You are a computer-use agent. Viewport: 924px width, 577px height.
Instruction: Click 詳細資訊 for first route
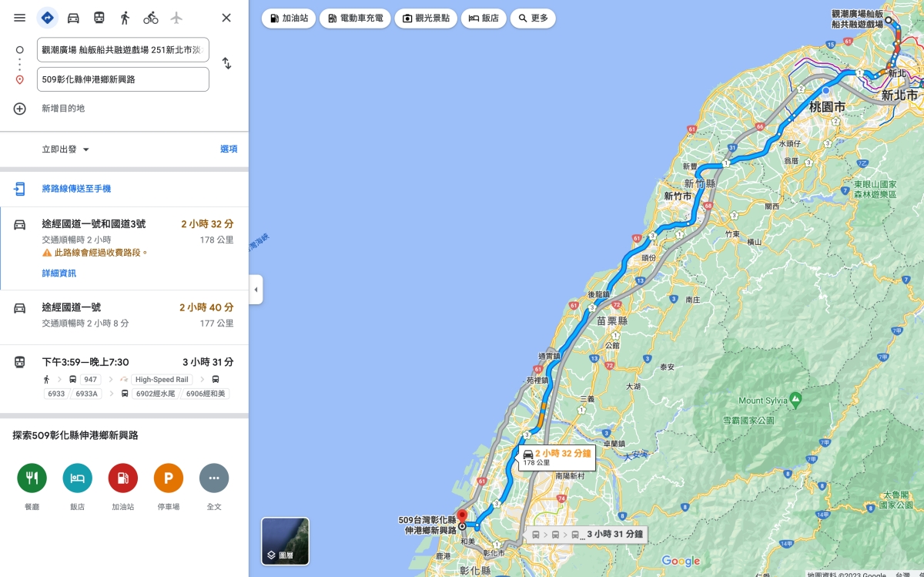pos(59,273)
